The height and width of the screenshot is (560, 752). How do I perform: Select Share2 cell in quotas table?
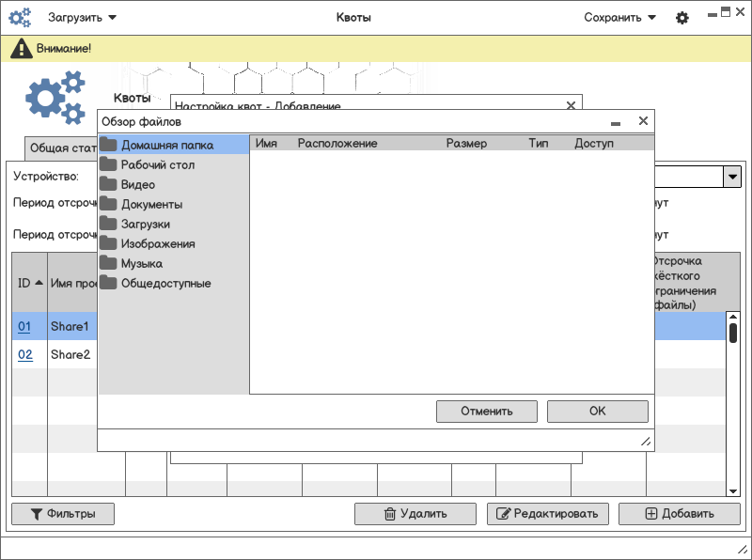[x=70, y=355]
